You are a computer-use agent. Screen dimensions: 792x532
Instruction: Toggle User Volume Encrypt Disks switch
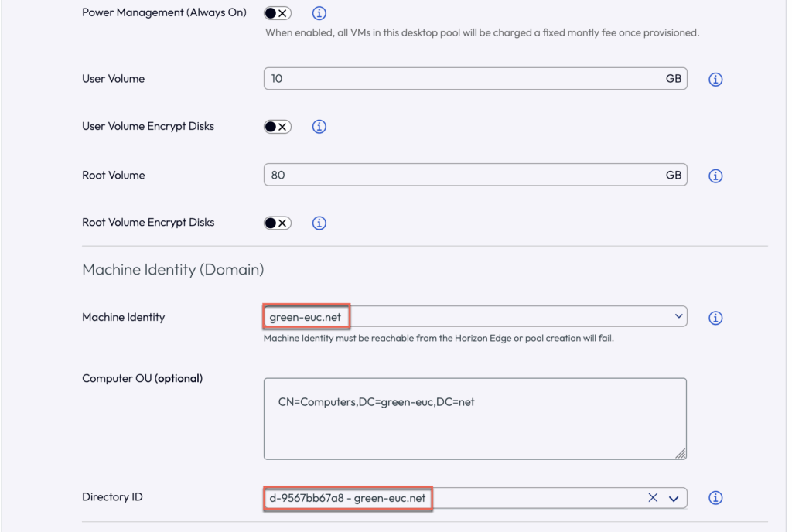coord(278,127)
